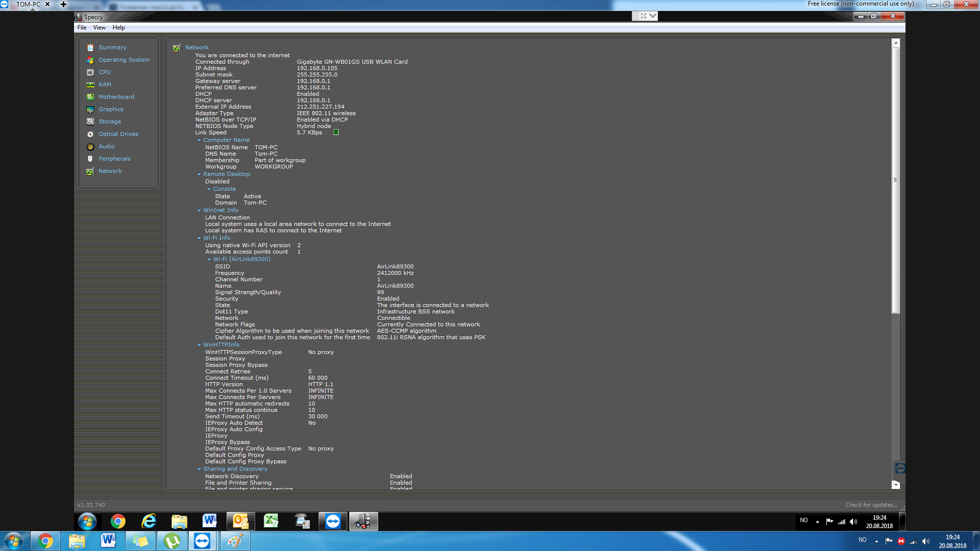Click the WORKGROUP value
Image resolution: width=980 pixels, height=551 pixels.
click(x=274, y=167)
